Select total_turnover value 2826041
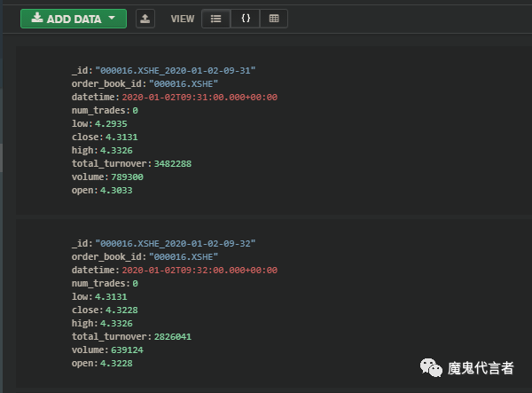 point(172,337)
